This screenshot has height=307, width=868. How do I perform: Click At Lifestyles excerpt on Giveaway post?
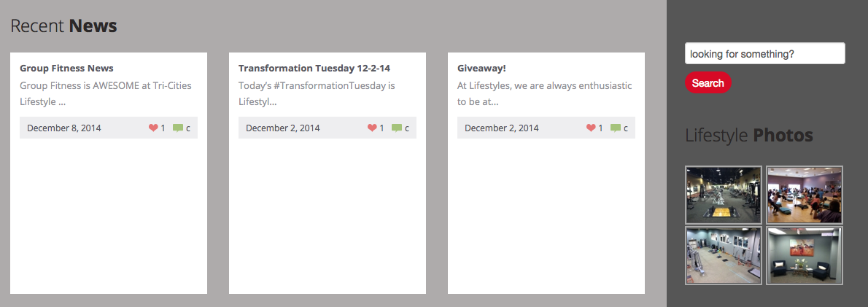[x=544, y=93]
